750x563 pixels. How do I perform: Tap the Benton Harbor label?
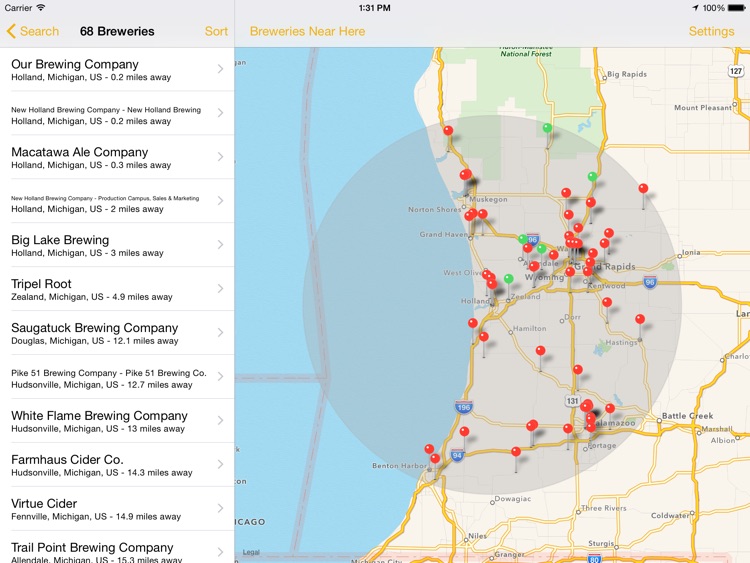coord(399,465)
